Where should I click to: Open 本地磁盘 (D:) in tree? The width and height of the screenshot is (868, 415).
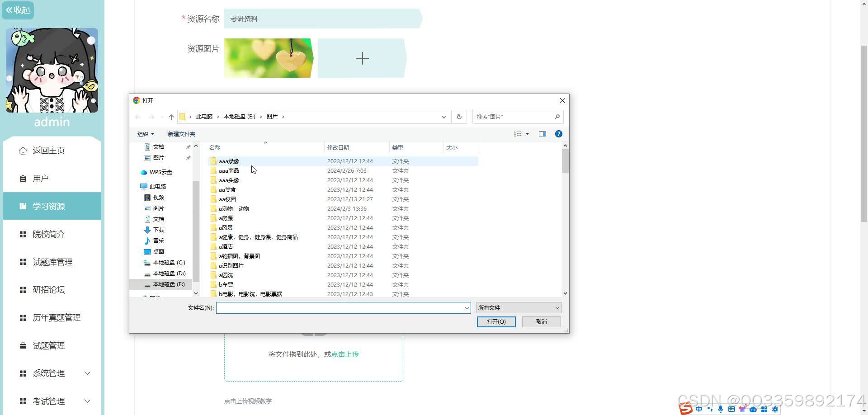[165, 274]
